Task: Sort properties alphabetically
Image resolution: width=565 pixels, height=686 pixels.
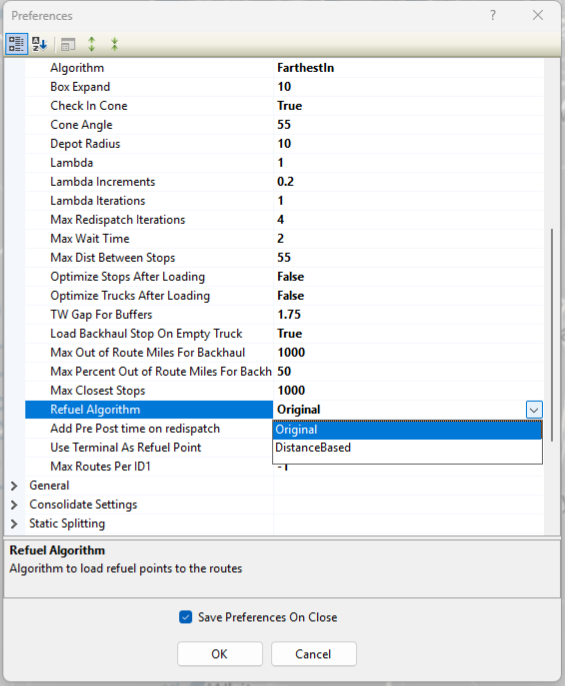Action: click(x=39, y=44)
